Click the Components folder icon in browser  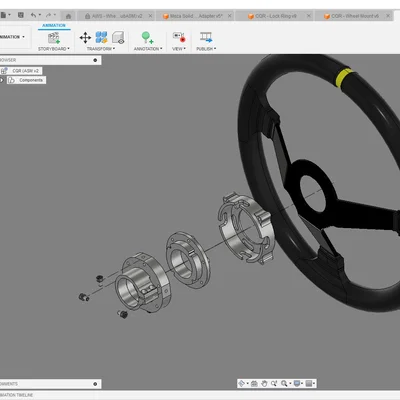tap(11, 80)
